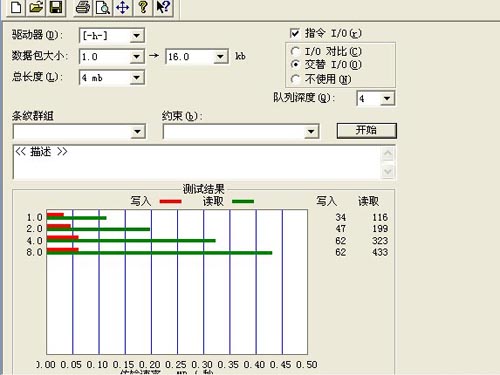Click the read value 199

380,229
